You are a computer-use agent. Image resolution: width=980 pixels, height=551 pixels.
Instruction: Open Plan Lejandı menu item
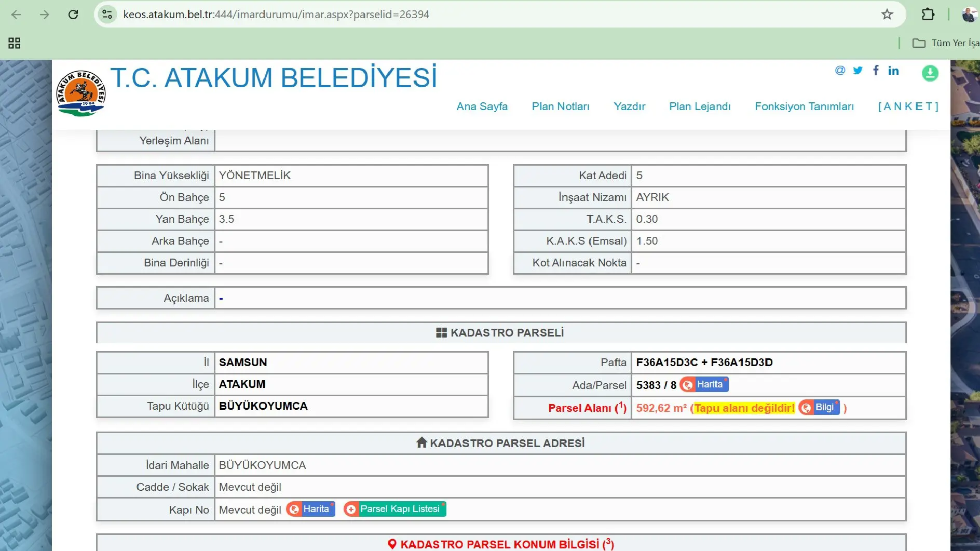click(x=700, y=106)
